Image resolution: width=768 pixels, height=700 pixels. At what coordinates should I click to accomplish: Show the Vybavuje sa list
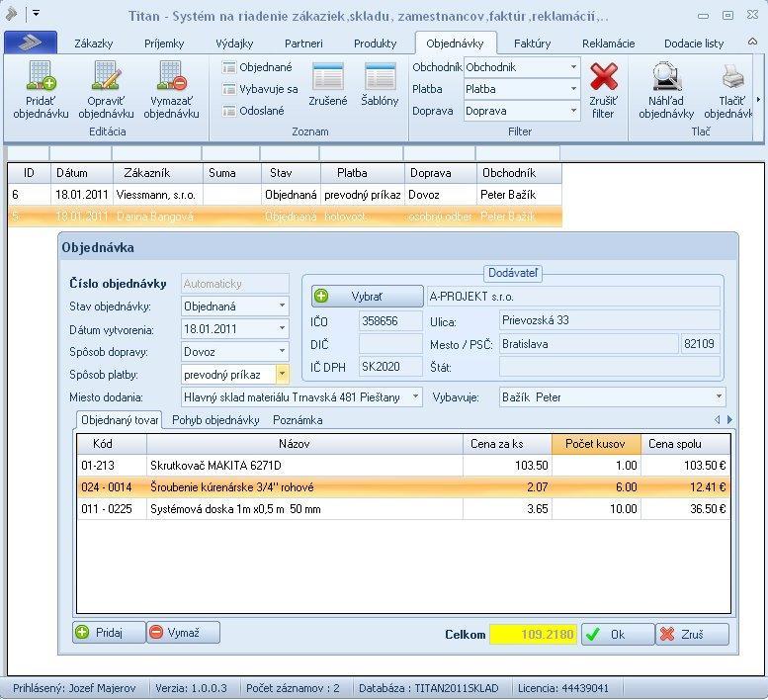point(260,89)
